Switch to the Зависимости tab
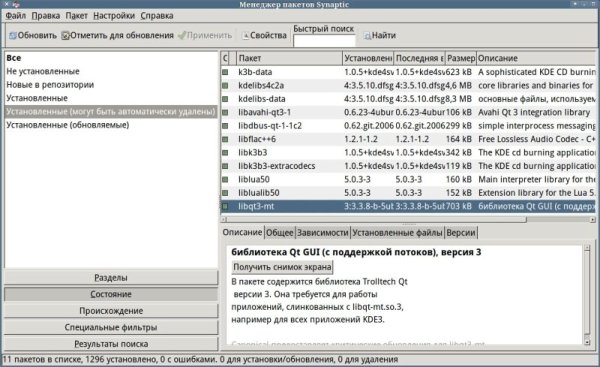 tap(323, 233)
